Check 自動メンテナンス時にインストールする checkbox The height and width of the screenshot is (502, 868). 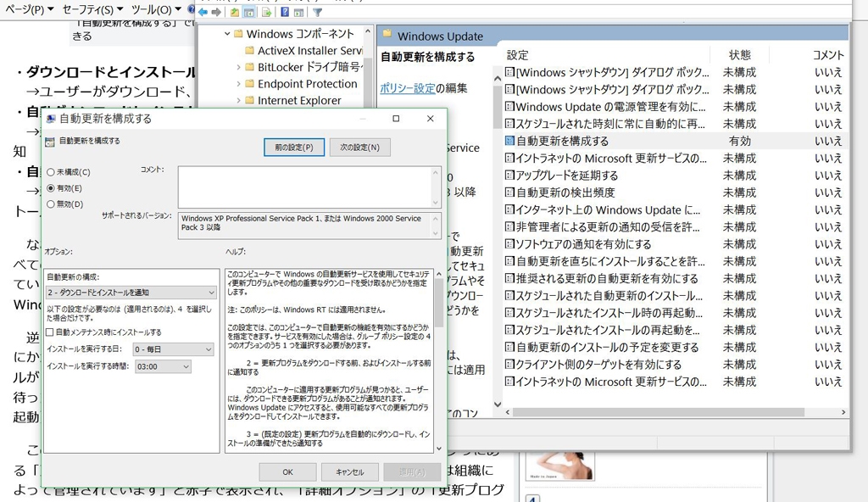50,332
